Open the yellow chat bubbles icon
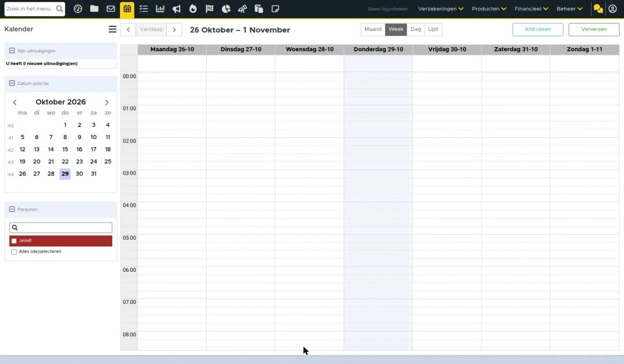The height and width of the screenshot is (364, 624). point(598,9)
